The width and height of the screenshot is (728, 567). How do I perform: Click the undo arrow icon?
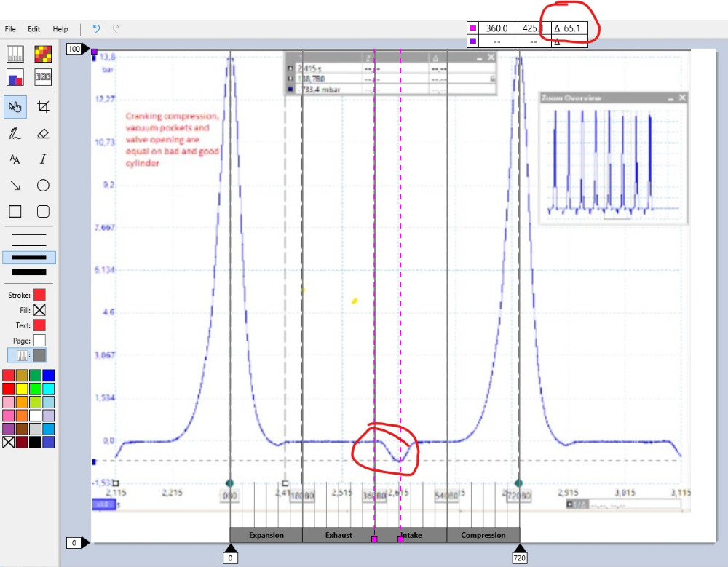coord(96,29)
